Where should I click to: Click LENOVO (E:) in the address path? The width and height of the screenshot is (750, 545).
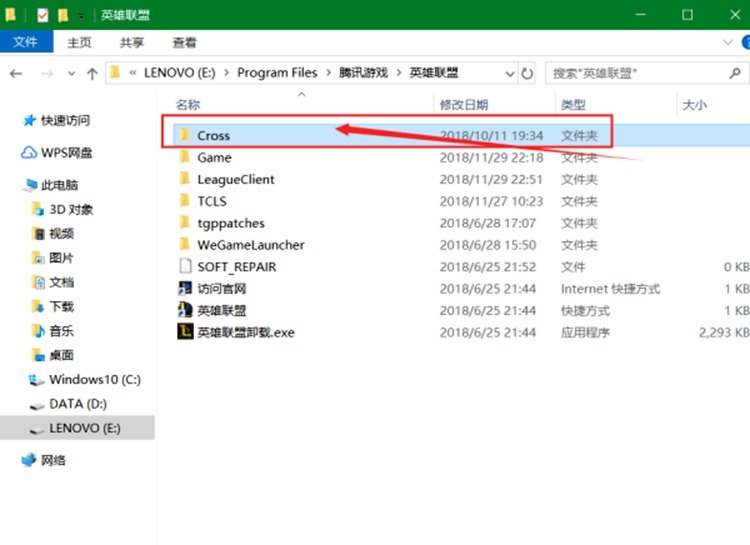(x=179, y=73)
